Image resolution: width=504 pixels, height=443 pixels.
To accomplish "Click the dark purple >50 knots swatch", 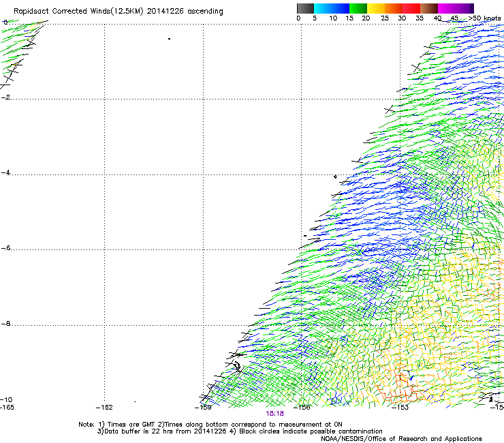I will click(x=472, y=8).
